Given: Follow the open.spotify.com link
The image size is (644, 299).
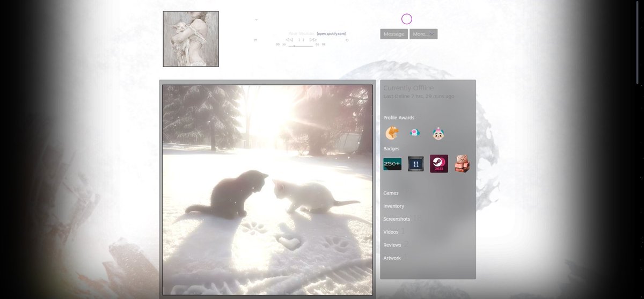Looking at the screenshot, I should click(x=331, y=33).
